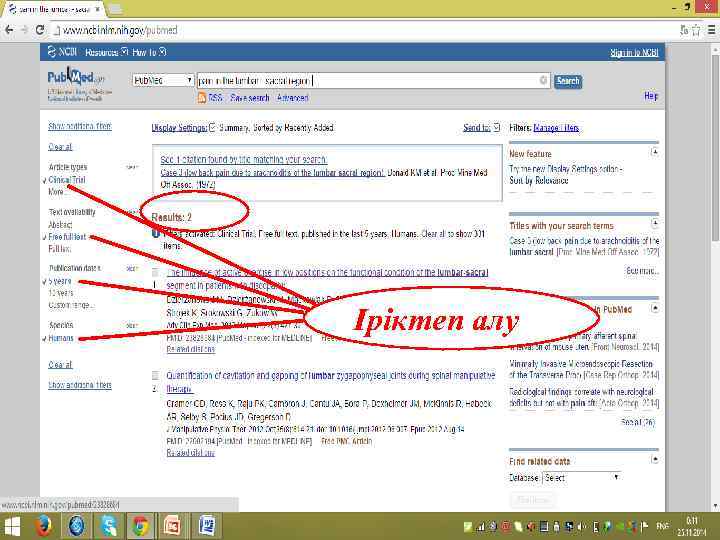The height and width of the screenshot is (540, 720).
Task: Click the Help link
Action: [x=651, y=96]
